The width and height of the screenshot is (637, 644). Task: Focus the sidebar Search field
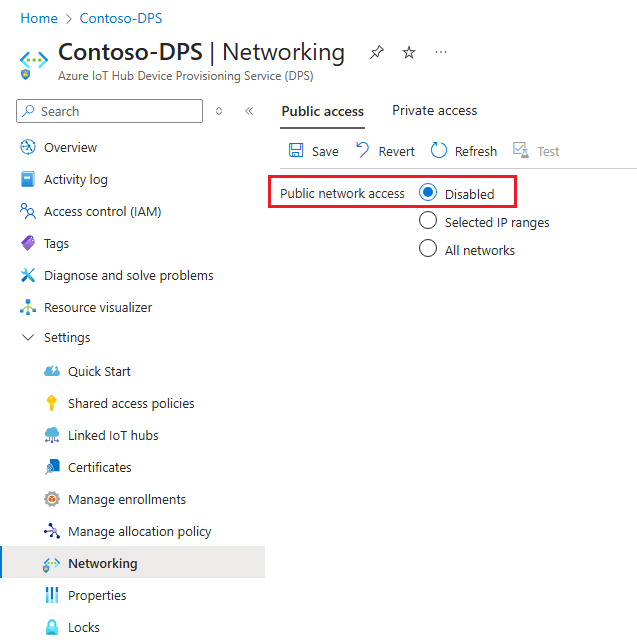pyautogui.click(x=109, y=111)
